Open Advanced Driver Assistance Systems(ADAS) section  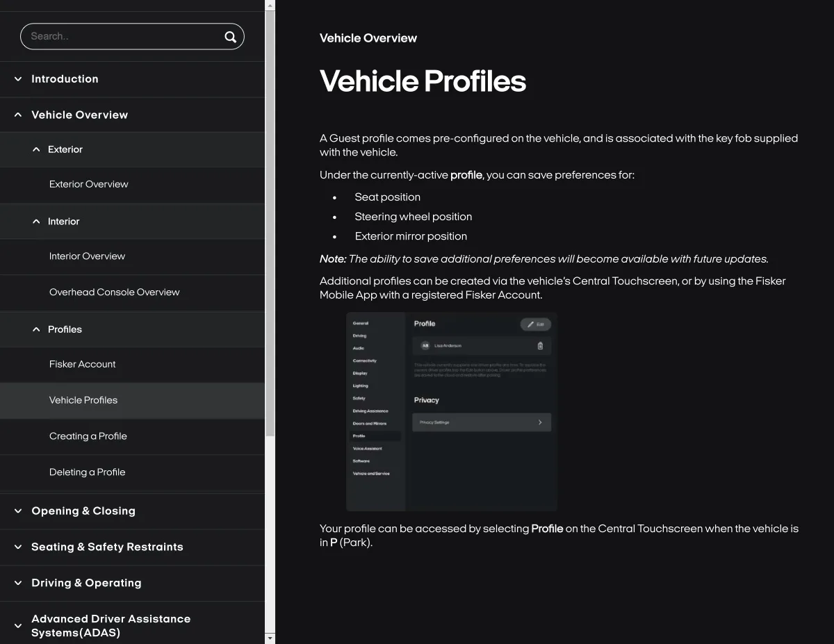(x=111, y=626)
